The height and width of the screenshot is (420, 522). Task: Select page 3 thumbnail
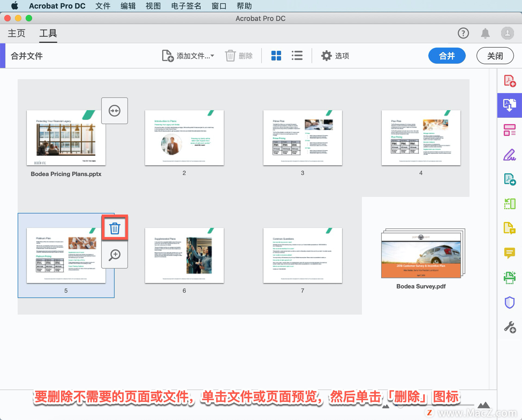(303, 138)
